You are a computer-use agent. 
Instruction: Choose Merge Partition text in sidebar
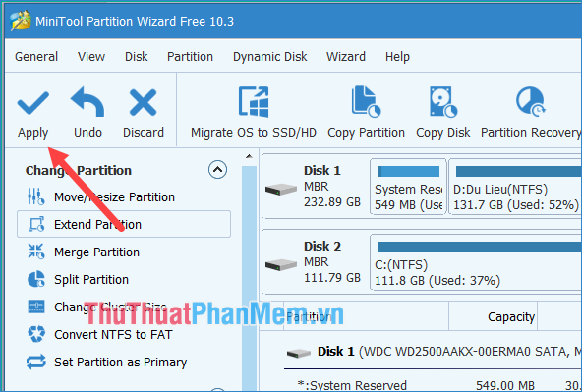tap(96, 252)
